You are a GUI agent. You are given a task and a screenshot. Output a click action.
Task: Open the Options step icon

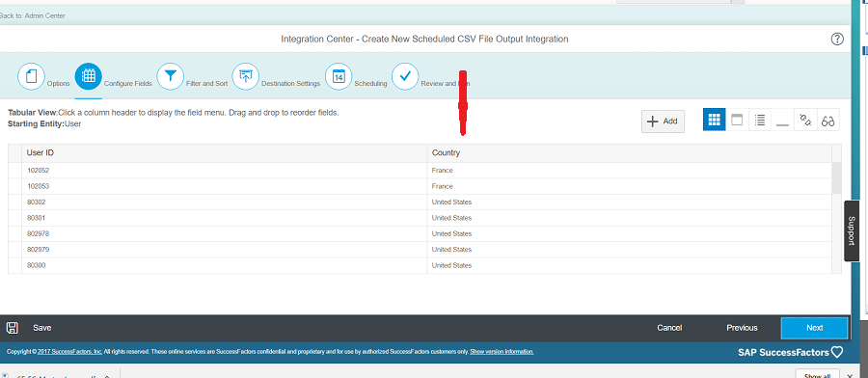coord(31,76)
